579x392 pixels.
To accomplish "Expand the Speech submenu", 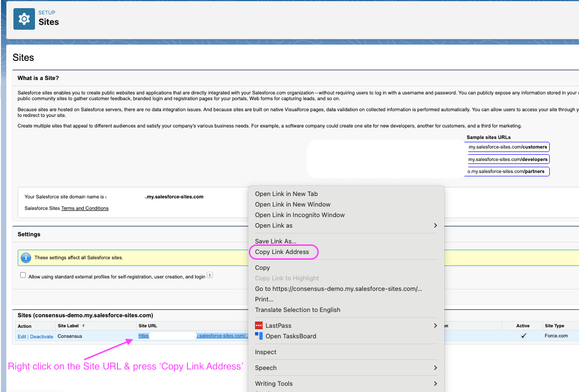I will click(x=435, y=368).
